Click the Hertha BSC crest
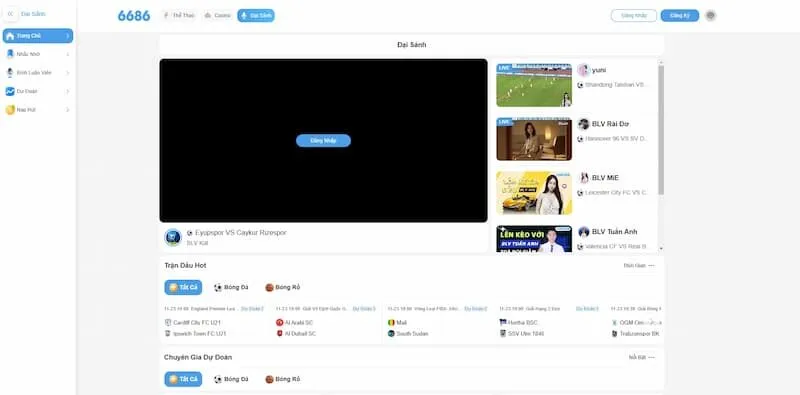This screenshot has height=395, width=800. (x=503, y=323)
